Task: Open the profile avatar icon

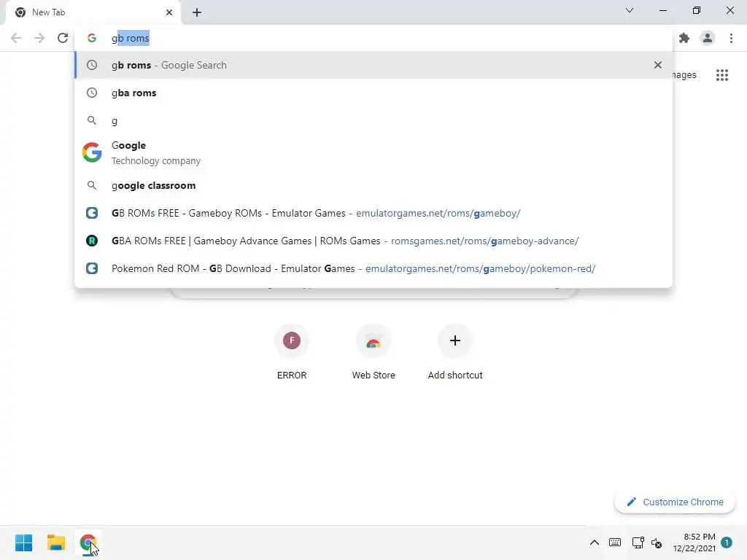Action: tap(708, 38)
